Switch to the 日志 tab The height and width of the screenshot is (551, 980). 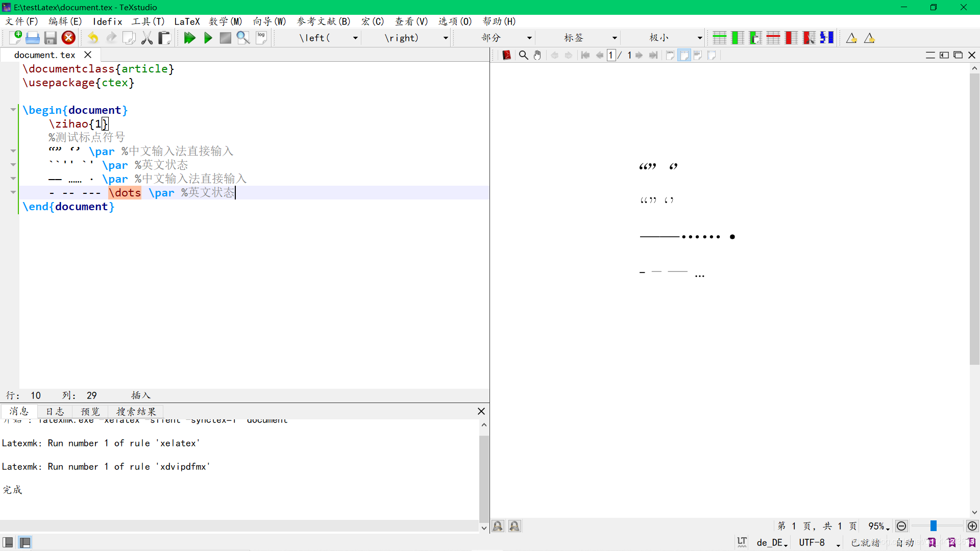(x=55, y=412)
